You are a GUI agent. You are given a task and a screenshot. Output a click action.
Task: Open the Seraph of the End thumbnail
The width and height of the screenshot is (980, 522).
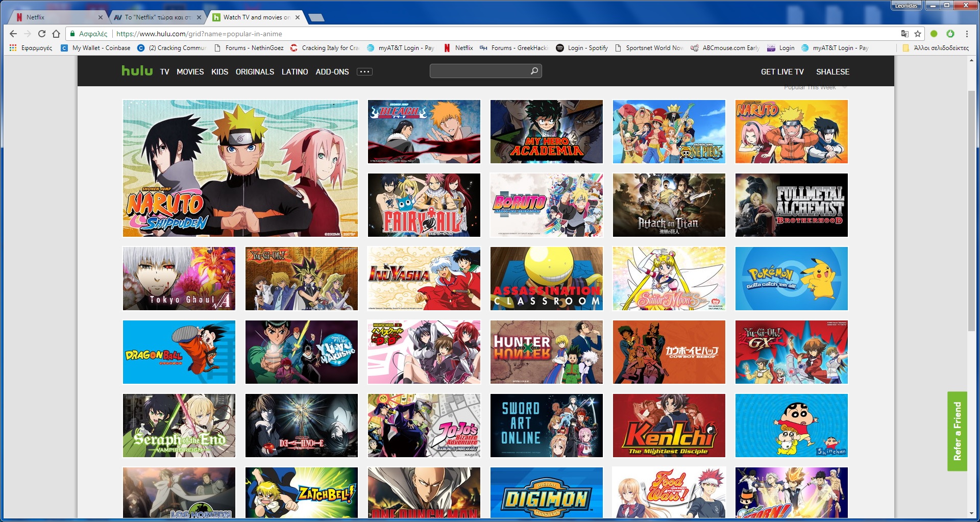pos(179,426)
